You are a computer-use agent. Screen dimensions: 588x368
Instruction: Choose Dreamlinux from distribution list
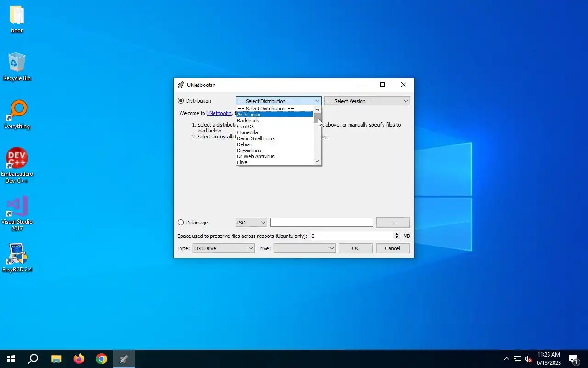tap(275, 150)
